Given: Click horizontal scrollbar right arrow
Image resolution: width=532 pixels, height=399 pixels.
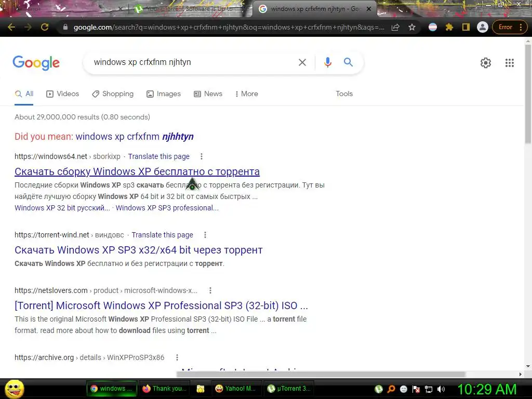Looking at the screenshot, I should pos(521,374).
